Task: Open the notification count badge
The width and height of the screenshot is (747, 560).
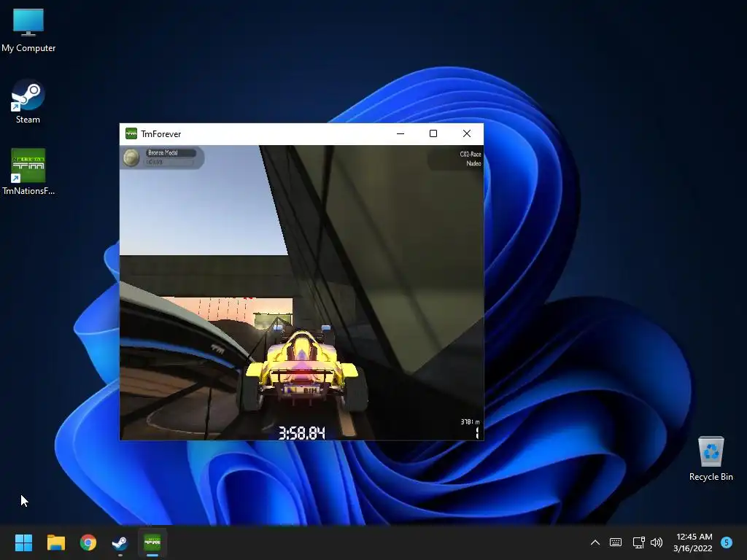Action: click(x=727, y=542)
